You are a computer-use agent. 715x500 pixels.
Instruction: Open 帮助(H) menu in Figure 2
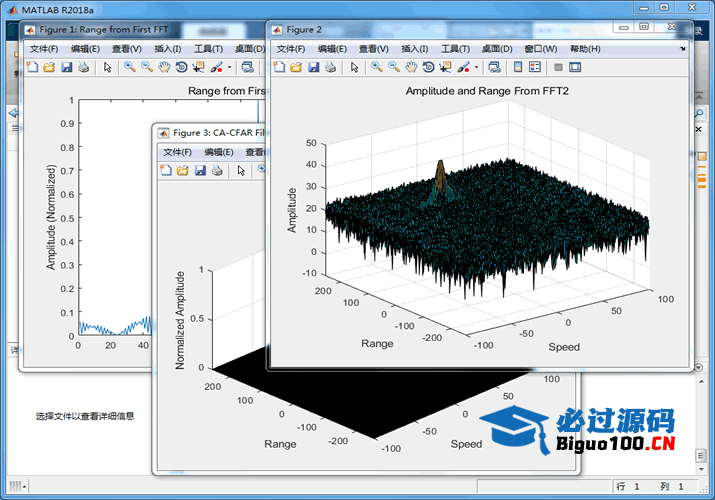585,49
